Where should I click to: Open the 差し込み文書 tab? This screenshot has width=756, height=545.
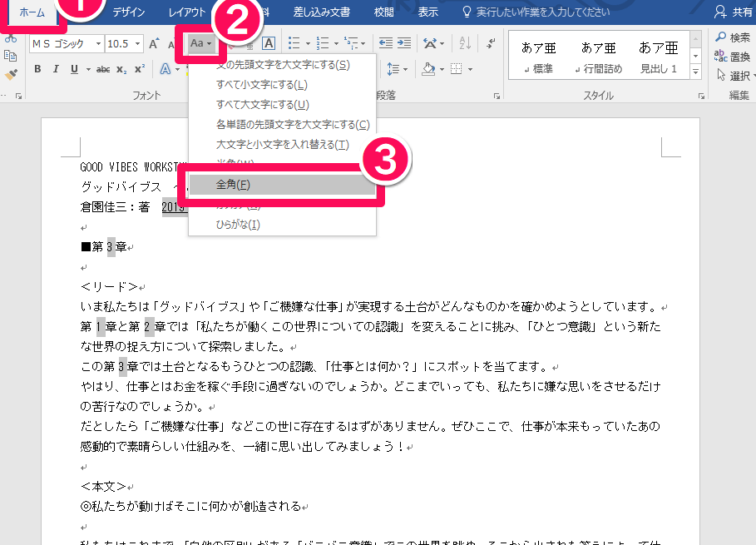pos(322,12)
